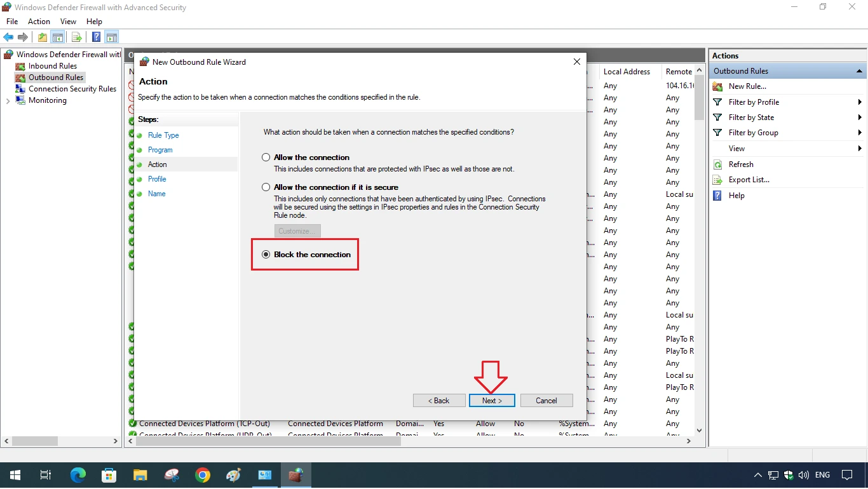868x489 pixels.
Task: Collapse the Outbound Rules section in Actions pane
Action: tap(859, 71)
